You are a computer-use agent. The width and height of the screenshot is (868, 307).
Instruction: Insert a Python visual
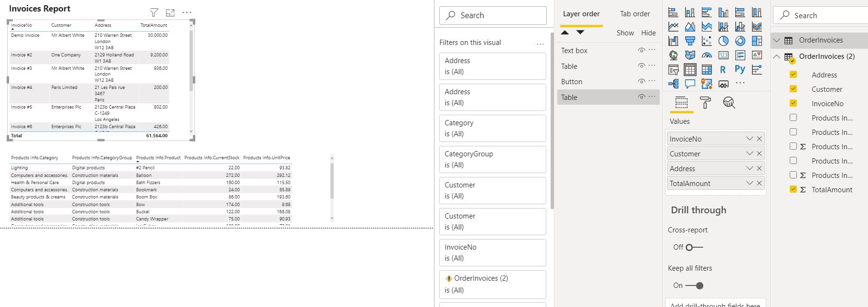coord(740,70)
